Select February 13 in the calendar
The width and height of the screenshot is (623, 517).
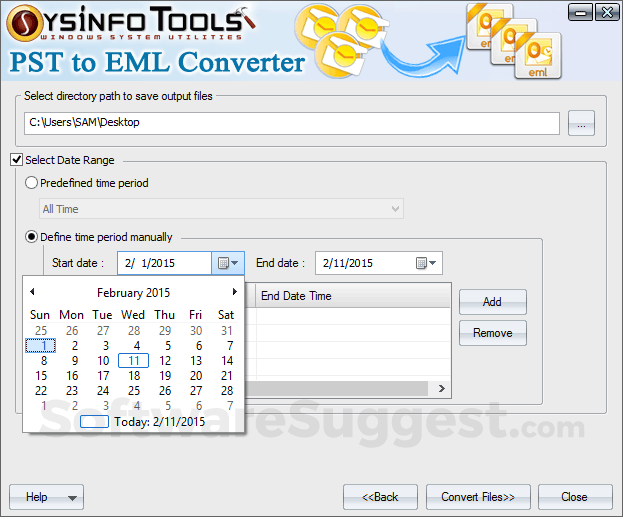point(195,361)
